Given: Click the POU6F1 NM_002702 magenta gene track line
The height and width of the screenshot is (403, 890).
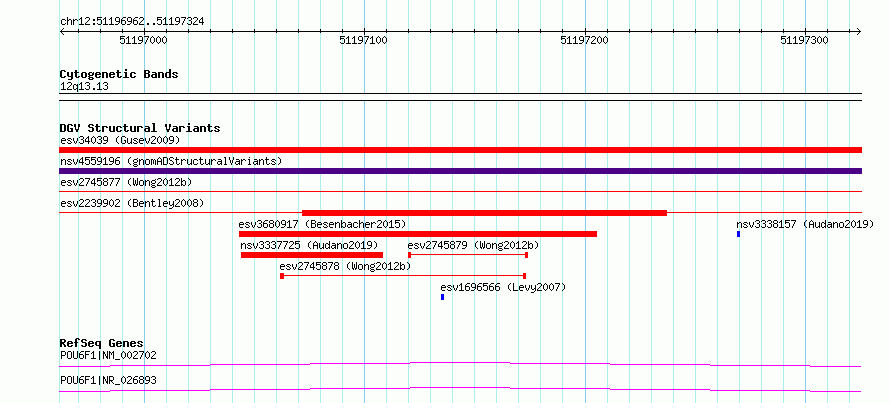Looking at the screenshot, I should click(460, 364).
